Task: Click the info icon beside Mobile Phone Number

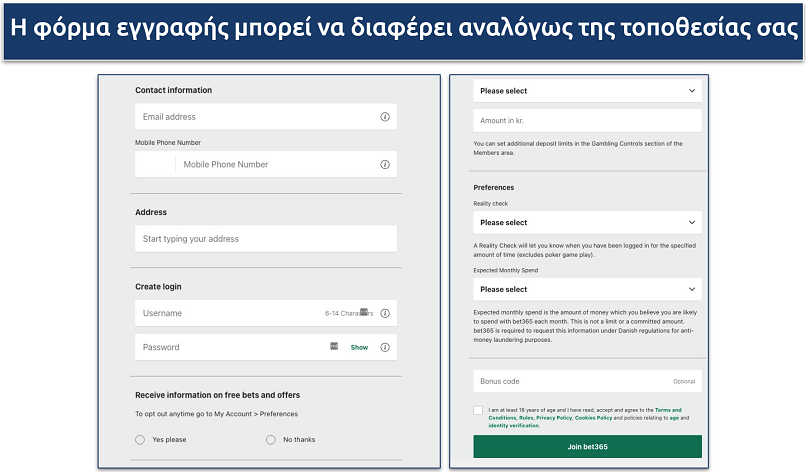Action: [385, 164]
